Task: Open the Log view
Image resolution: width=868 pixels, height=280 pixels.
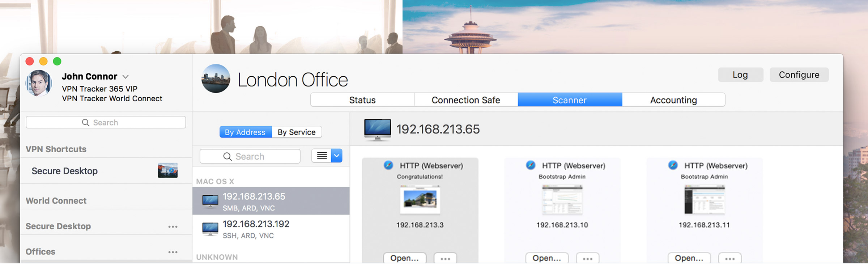Action: point(740,75)
